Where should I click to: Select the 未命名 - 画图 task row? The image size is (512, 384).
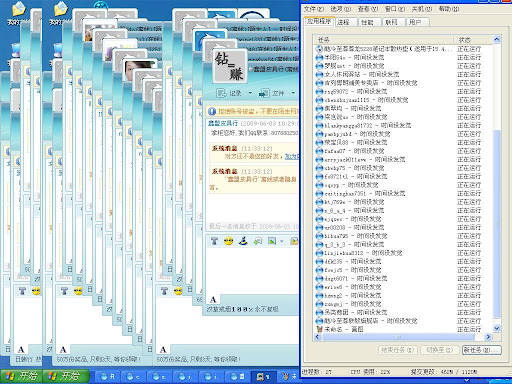pos(403,329)
